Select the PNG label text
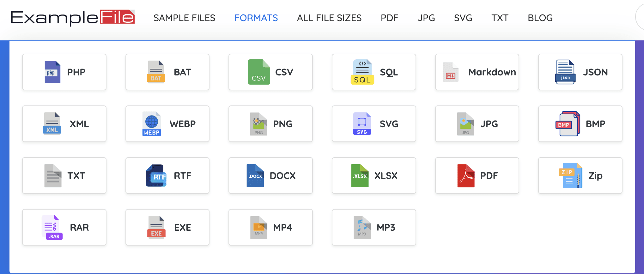644x274 pixels. (x=283, y=124)
